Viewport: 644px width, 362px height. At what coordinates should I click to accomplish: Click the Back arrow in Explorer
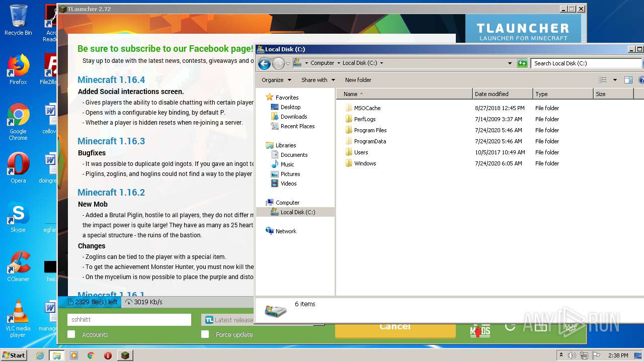pyautogui.click(x=264, y=63)
